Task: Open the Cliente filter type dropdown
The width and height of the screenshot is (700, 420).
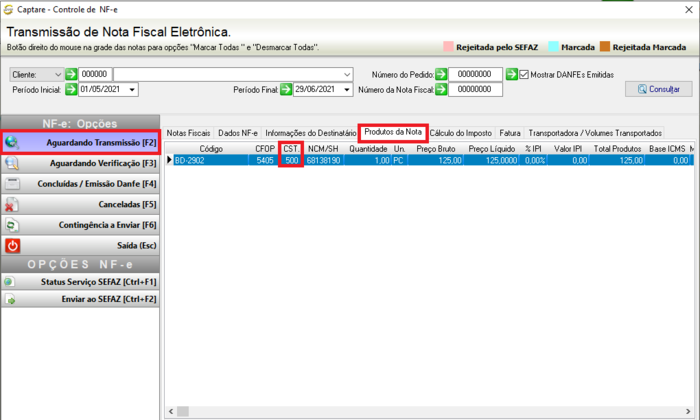Action: tap(36, 75)
